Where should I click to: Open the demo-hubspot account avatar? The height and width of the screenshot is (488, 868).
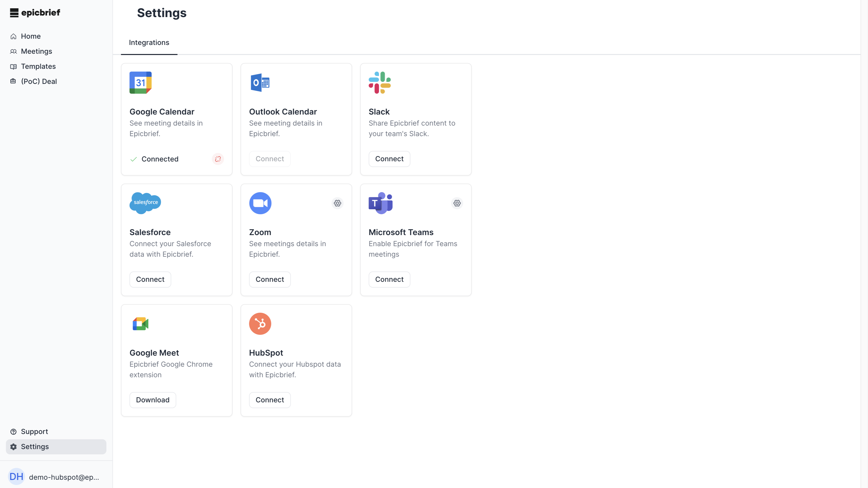pyautogui.click(x=17, y=476)
